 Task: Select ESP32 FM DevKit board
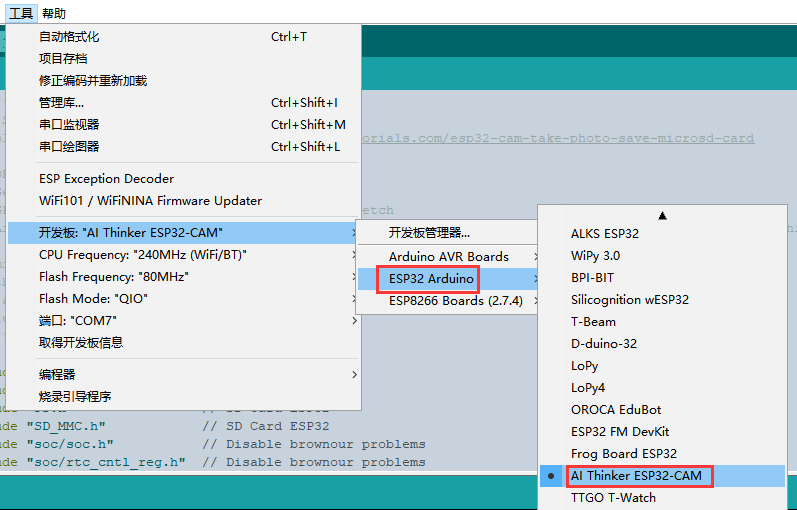[x=662, y=431]
